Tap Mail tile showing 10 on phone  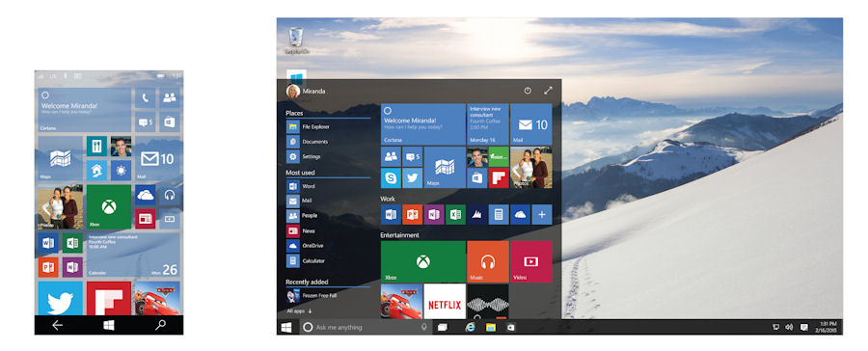click(x=157, y=158)
